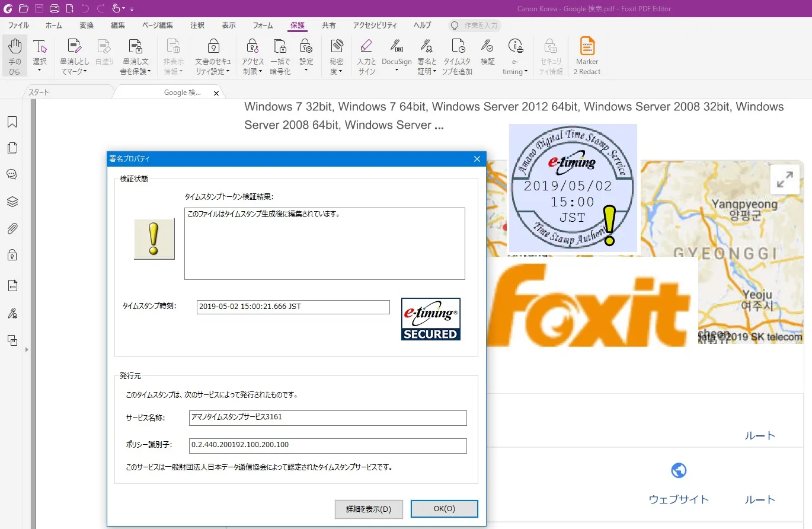
Task: Launch the Marker 2 Redact plugin
Action: point(587,56)
